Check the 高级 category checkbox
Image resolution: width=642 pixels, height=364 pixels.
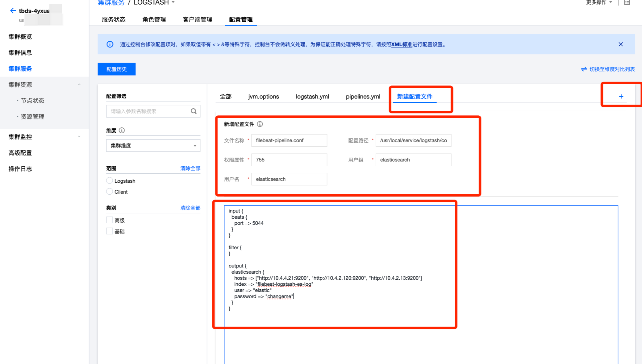pyautogui.click(x=109, y=220)
